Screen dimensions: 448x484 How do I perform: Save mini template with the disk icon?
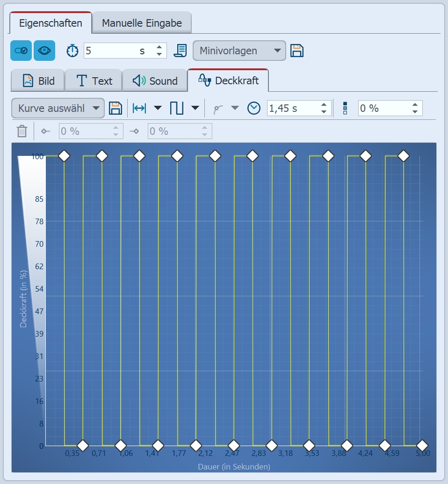click(297, 51)
